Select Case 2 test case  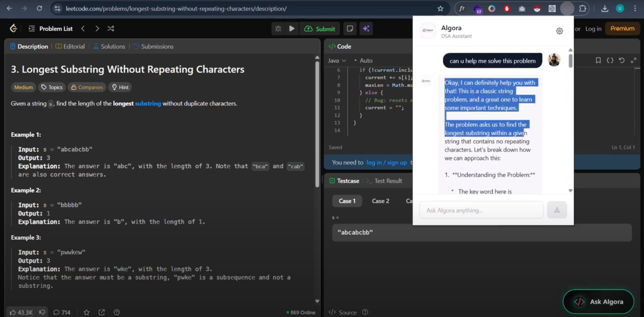click(x=381, y=201)
